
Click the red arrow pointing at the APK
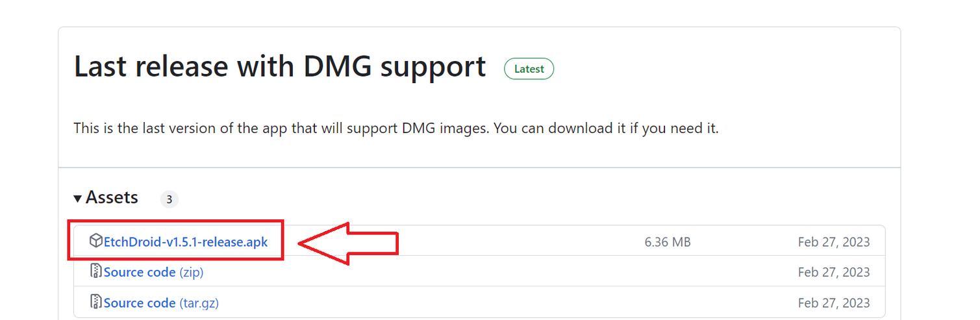point(348,243)
